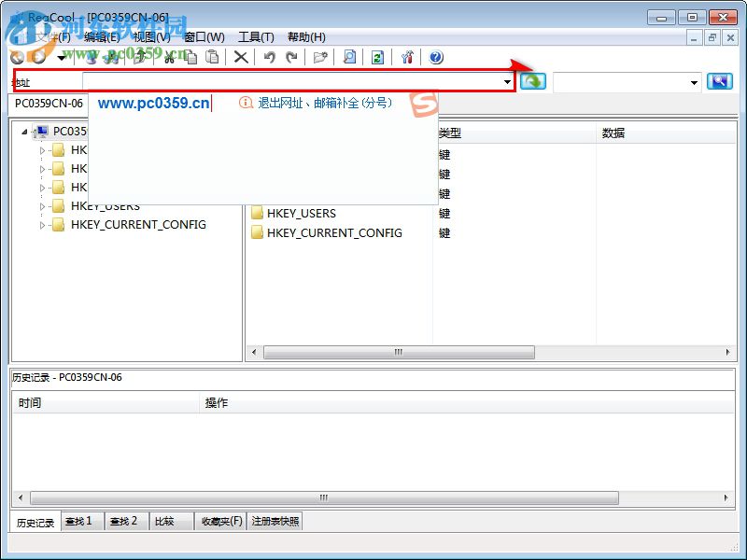
Task: Switch to the 历史记录 bottom tab
Action: tap(35, 523)
